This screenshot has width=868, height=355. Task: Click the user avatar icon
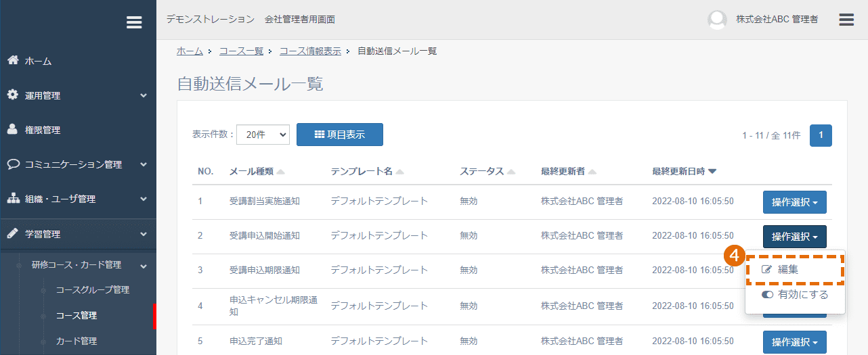tap(717, 20)
